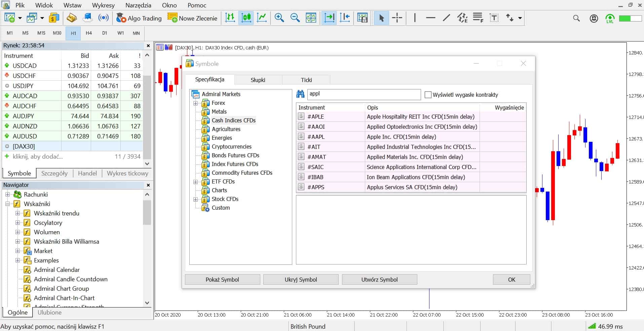The height and width of the screenshot is (331, 644).
Task: Click the Algo Trading button
Action: tap(139, 18)
